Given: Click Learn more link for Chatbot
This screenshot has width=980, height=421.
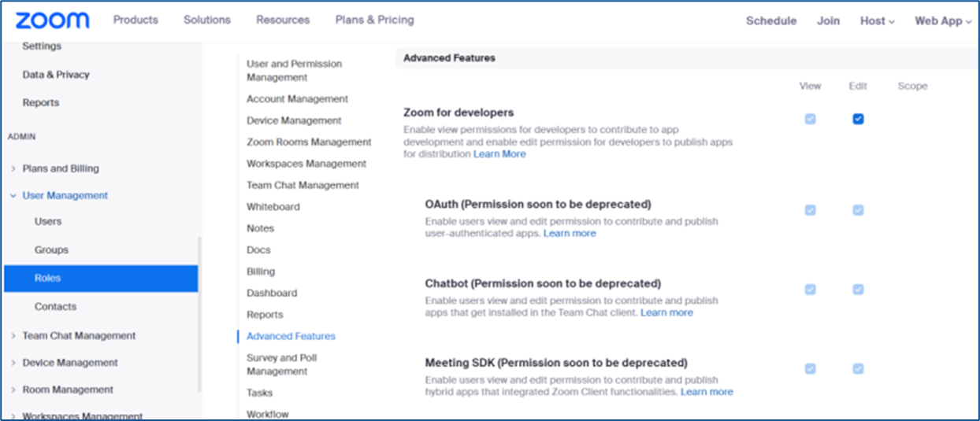Looking at the screenshot, I should [666, 312].
